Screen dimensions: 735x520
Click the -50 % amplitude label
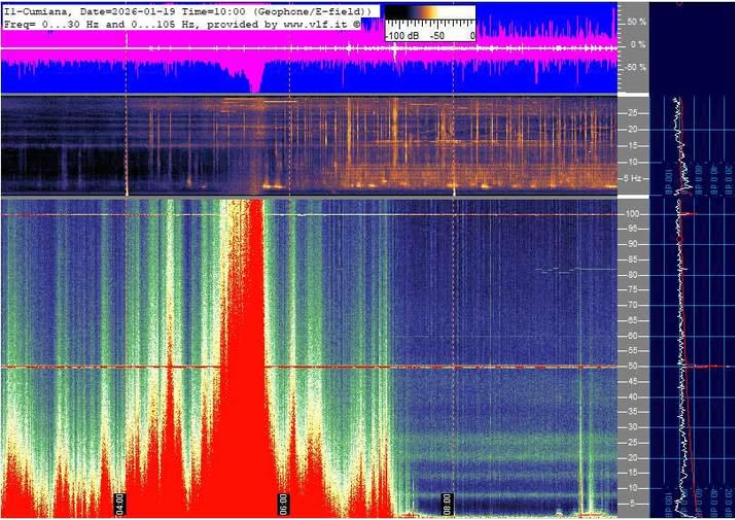[634, 67]
